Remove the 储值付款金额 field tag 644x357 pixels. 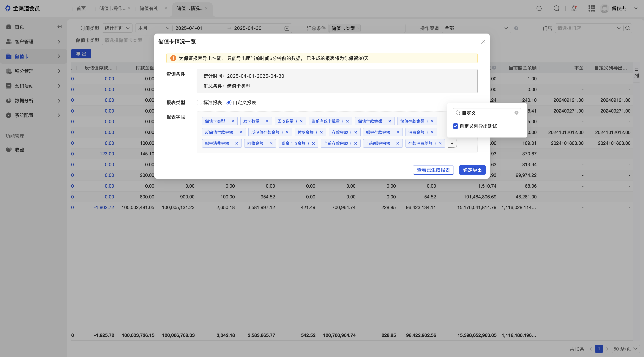point(389,121)
